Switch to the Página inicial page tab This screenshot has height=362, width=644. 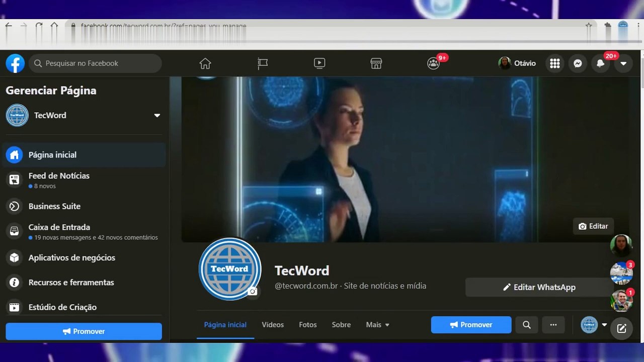[225, 325]
